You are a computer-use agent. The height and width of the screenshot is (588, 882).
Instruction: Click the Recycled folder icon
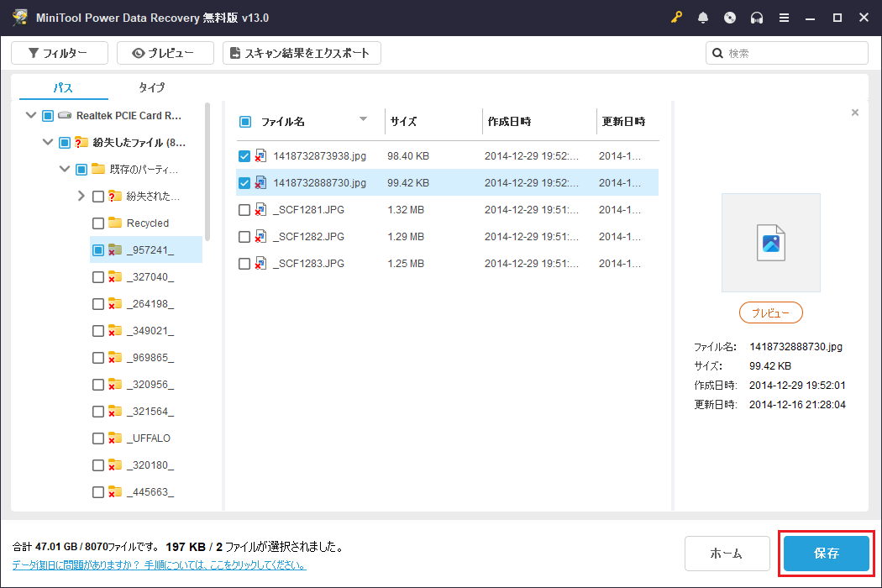click(115, 223)
